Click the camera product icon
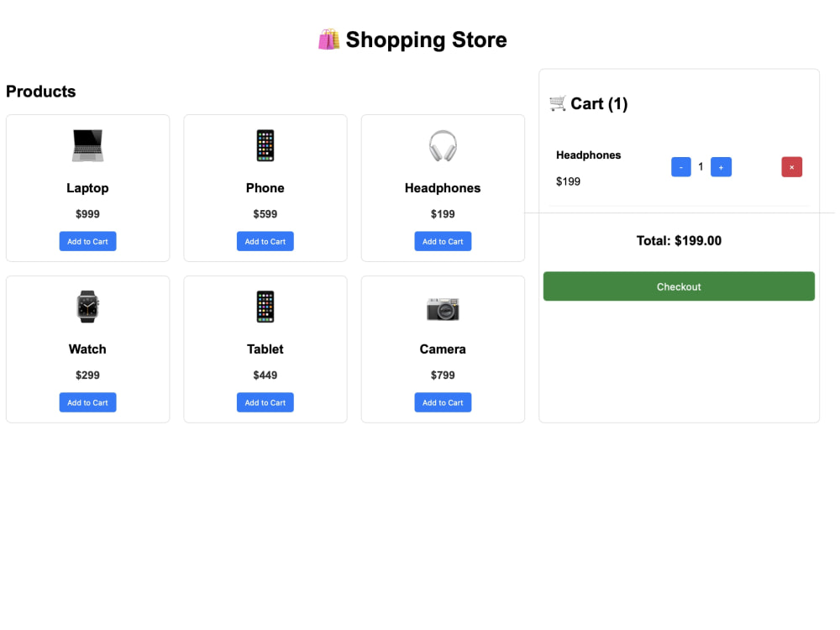This screenshot has width=840, height=630. (443, 308)
